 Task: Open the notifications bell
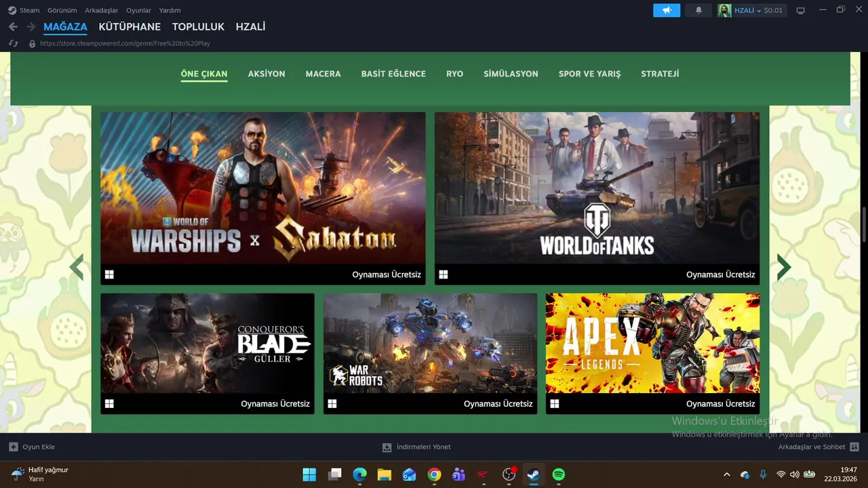[x=698, y=10]
